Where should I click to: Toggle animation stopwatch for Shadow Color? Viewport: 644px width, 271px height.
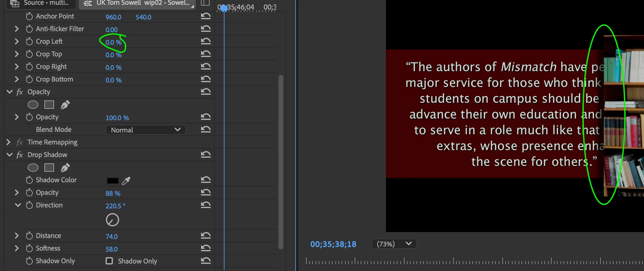(x=29, y=180)
